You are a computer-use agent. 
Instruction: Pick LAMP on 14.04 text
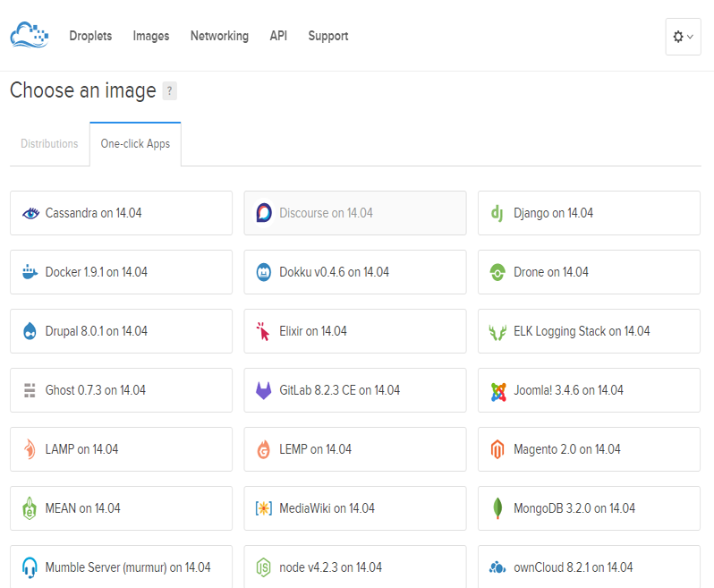tap(82, 449)
